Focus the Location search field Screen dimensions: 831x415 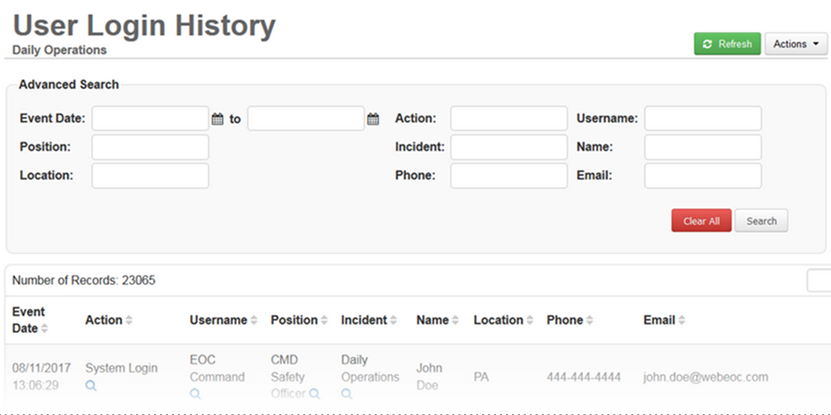point(150,176)
